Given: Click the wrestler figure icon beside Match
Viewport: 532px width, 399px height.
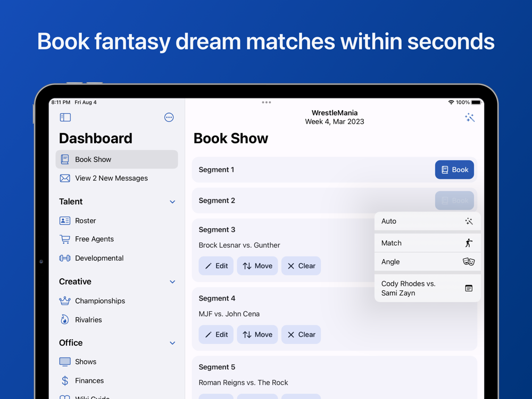Looking at the screenshot, I should (x=469, y=243).
